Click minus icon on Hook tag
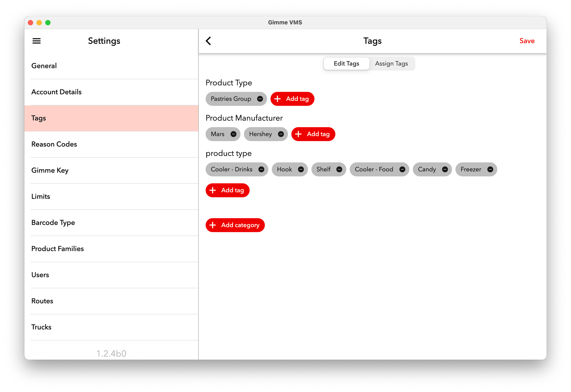The image size is (571, 392). 301,170
